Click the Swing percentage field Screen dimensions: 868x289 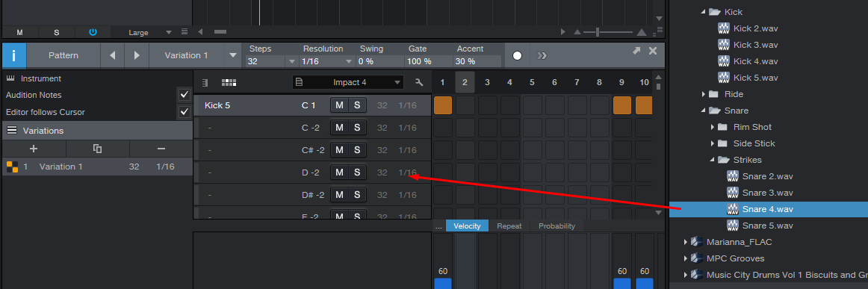coord(379,61)
